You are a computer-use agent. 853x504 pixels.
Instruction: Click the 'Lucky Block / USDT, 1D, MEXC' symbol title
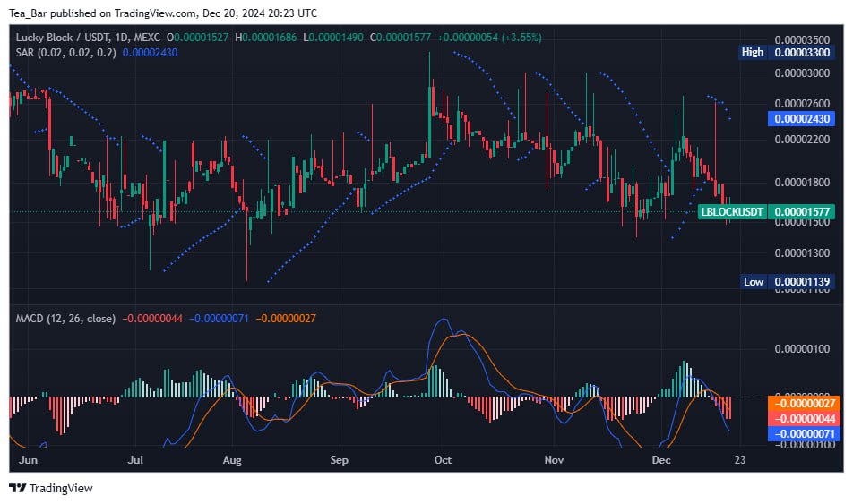(88, 38)
